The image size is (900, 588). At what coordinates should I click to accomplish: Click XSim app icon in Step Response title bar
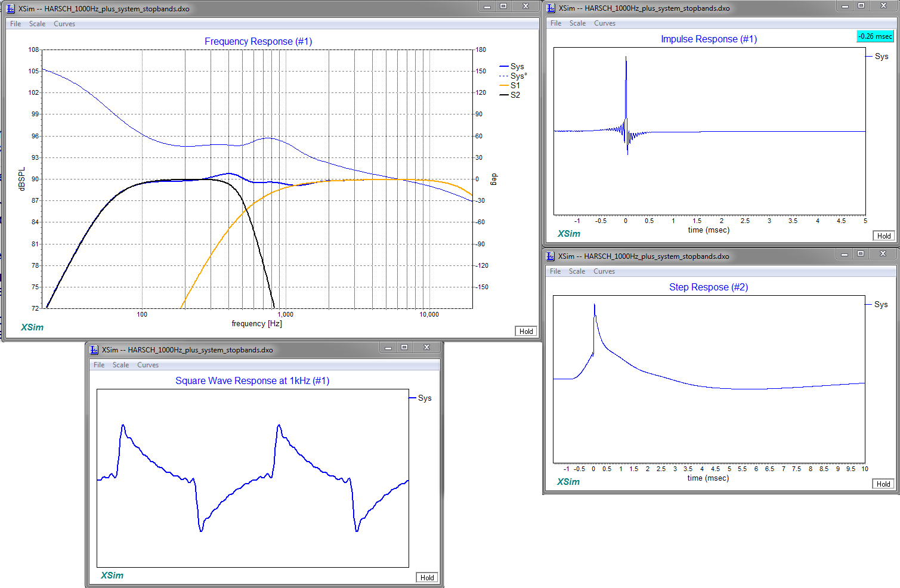(550, 256)
